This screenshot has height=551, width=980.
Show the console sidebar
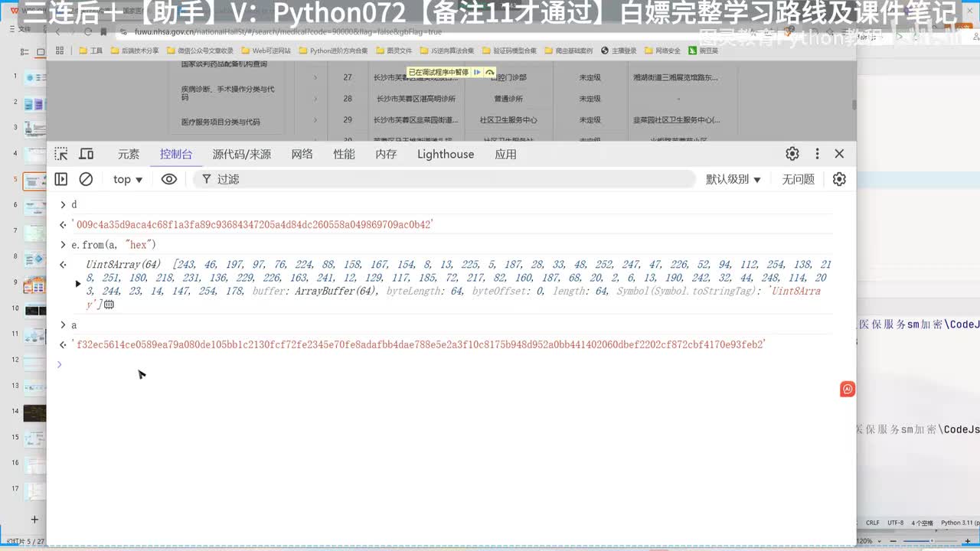(x=61, y=179)
